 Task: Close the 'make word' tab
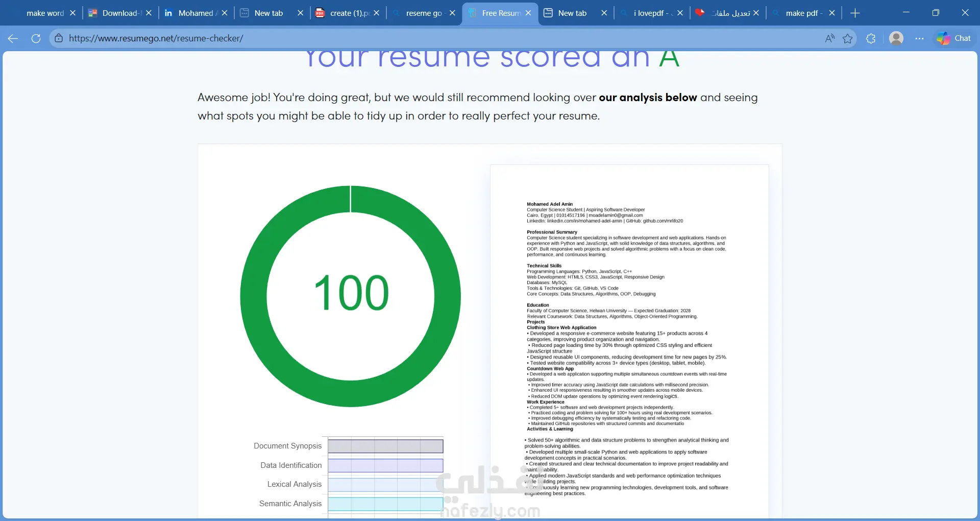(72, 13)
